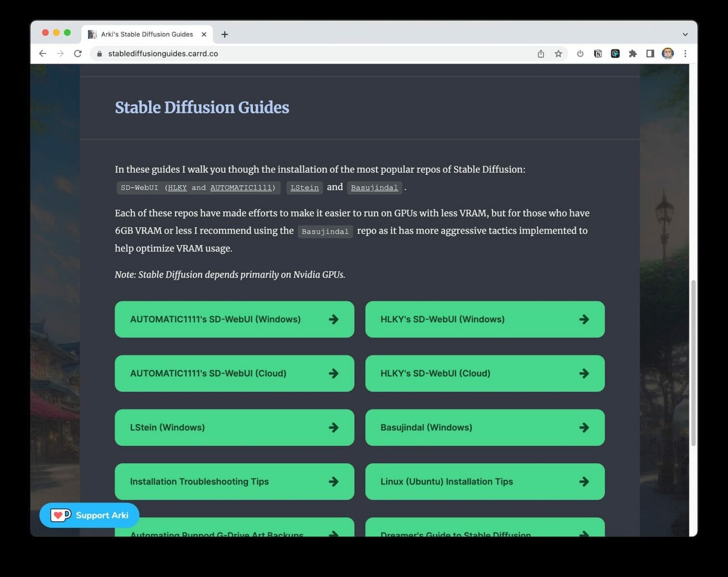Open AUTOMATIC1111's SD-WebUI (Cloud) guide
The image size is (728, 577).
click(234, 373)
